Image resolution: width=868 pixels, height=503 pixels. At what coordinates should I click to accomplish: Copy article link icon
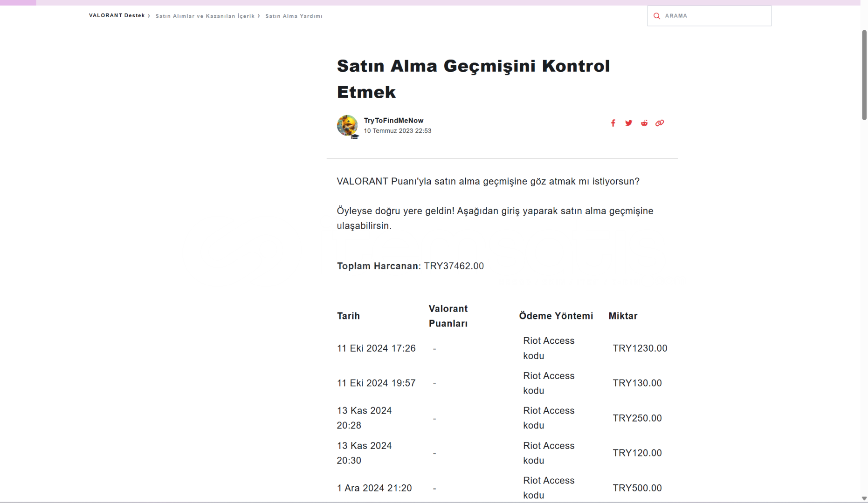660,123
